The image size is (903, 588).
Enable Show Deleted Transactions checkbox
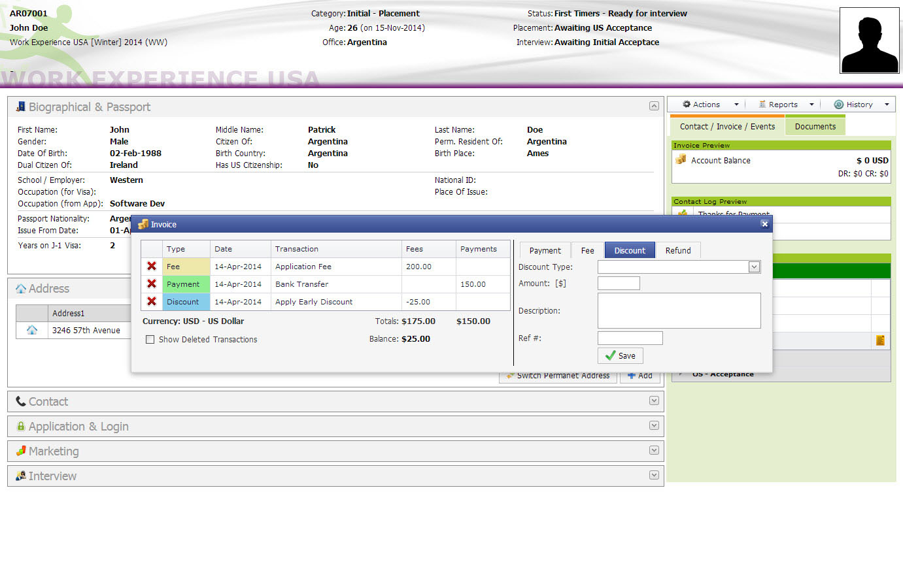150,340
